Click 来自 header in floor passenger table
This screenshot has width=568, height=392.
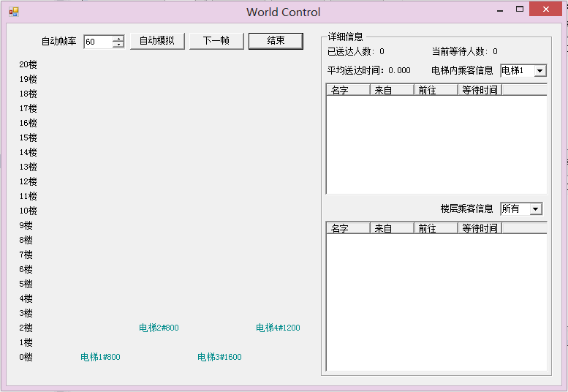coord(392,228)
